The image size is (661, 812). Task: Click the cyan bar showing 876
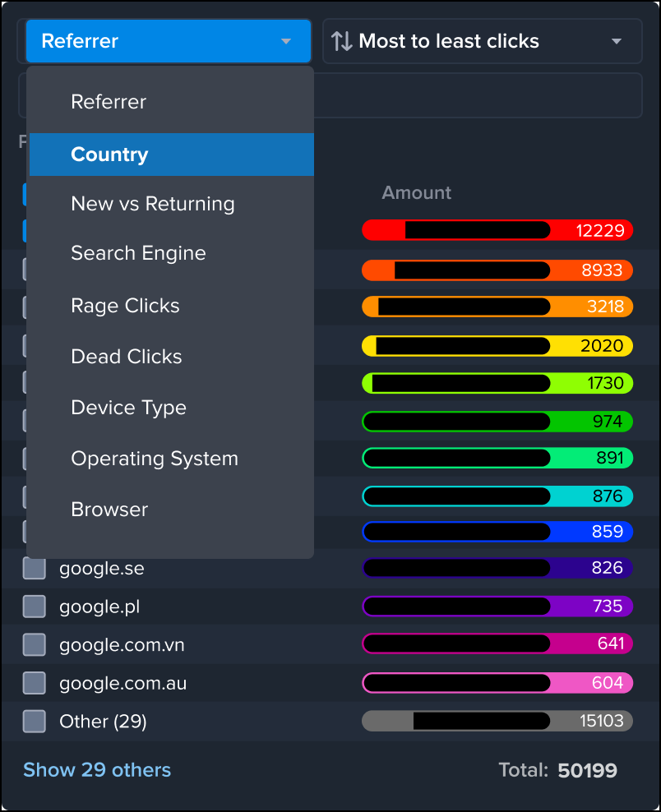coord(497,496)
